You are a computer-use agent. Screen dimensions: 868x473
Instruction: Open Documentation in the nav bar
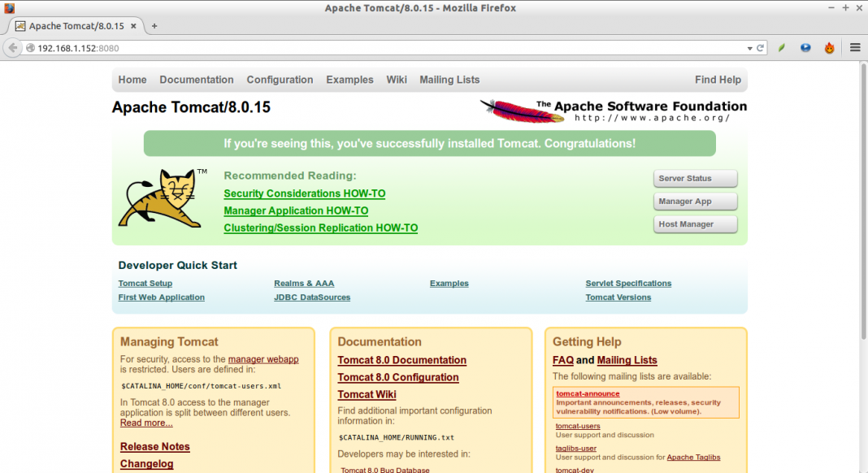[197, 80]
